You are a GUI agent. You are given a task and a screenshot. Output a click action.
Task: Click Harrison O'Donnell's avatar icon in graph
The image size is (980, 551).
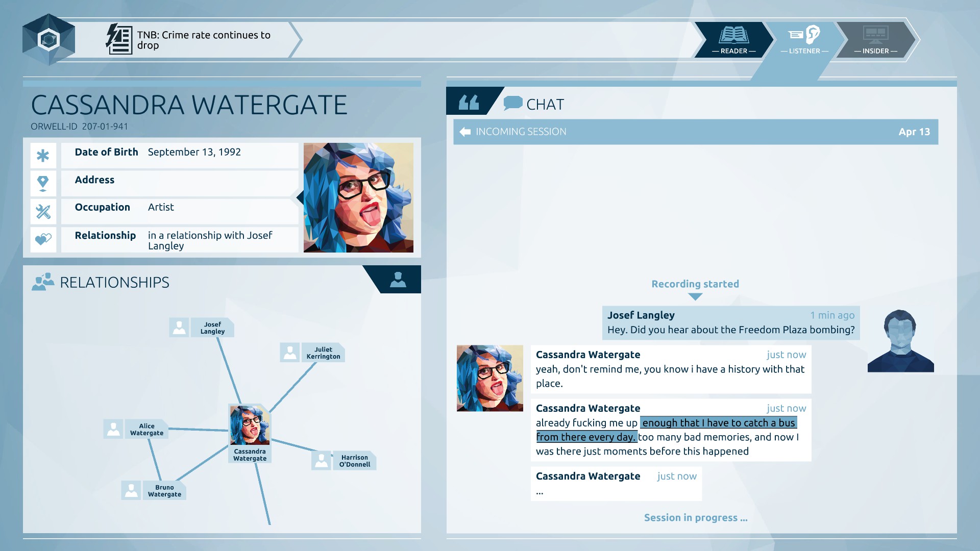(x=322, y=461)
